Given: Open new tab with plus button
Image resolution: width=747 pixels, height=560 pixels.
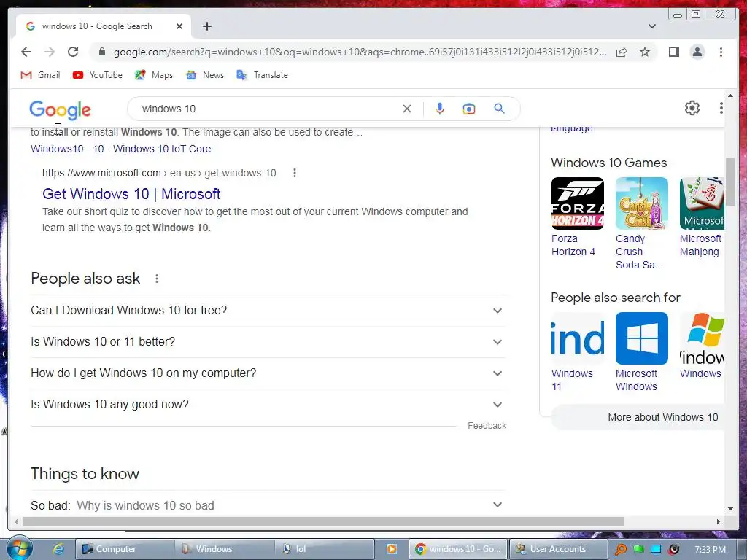Looking at the screenshot, I should [206, 26].
